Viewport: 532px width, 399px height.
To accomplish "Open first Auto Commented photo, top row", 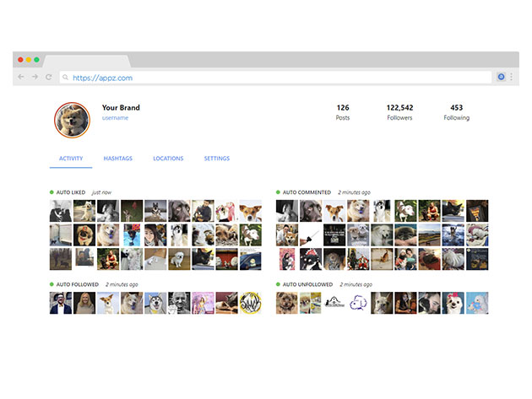I will pos(287,211).
